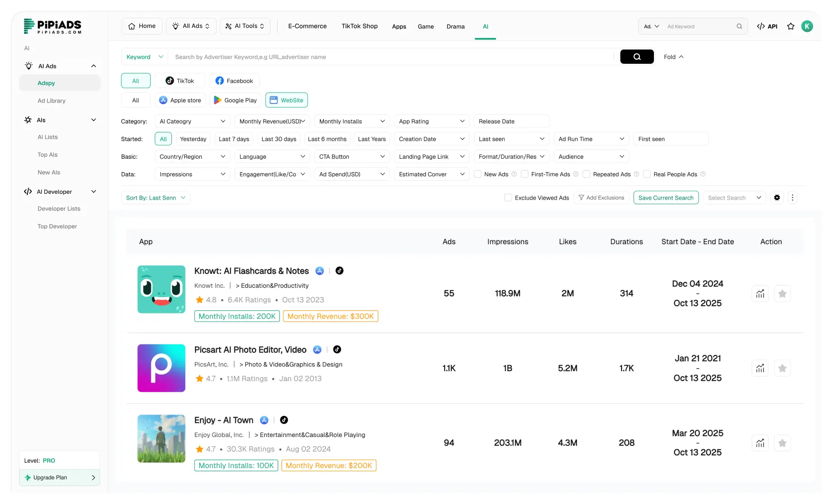The height and width of the screenshot is (504, 833).
Task: Open the E-Commerce menu item
Action: point(307,26)
